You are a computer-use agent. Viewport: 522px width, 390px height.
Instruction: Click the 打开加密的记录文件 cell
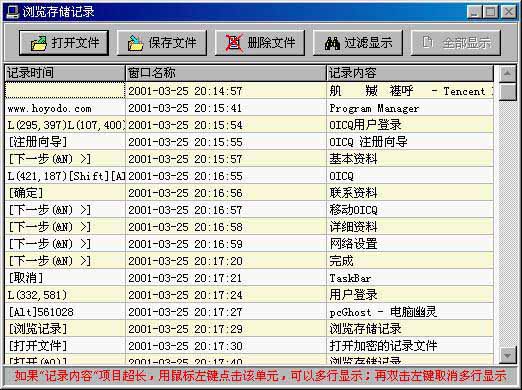click(x=410, y=346)
